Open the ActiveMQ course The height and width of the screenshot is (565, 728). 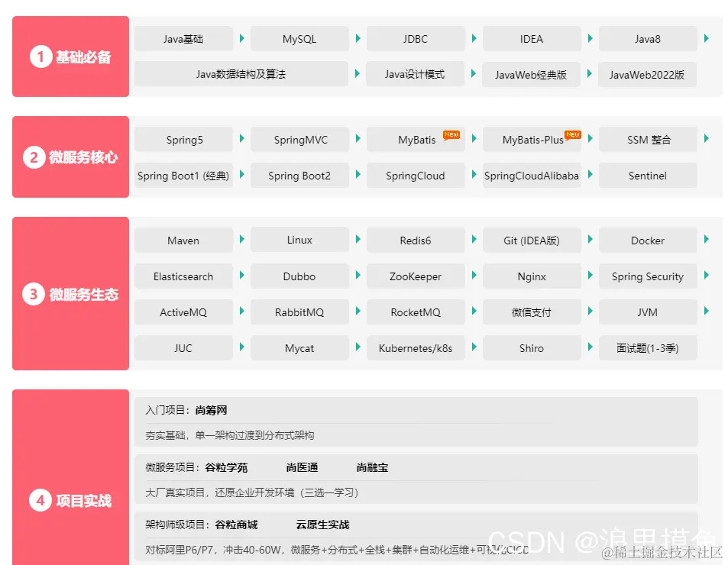183,312
